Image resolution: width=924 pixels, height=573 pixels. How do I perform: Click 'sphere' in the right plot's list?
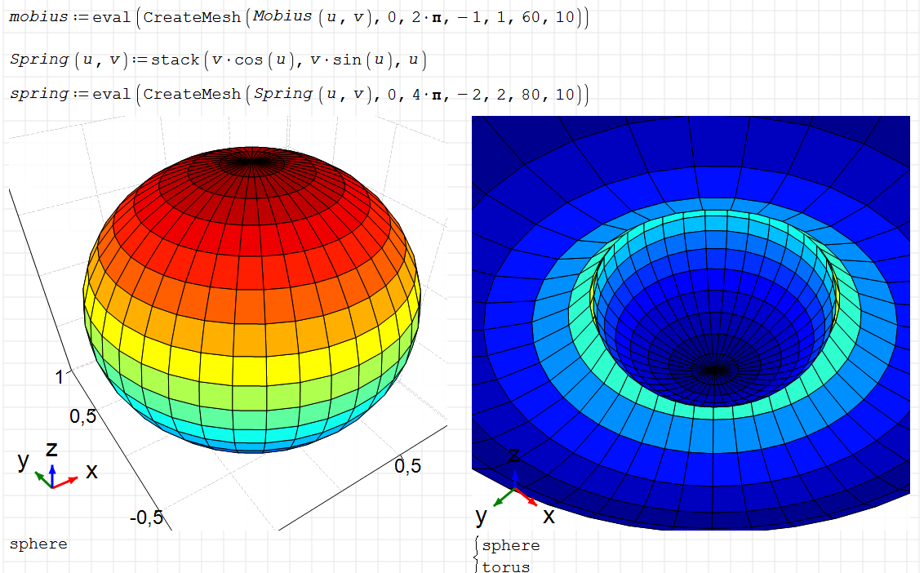pyautogui.click(x=511, y=545)
